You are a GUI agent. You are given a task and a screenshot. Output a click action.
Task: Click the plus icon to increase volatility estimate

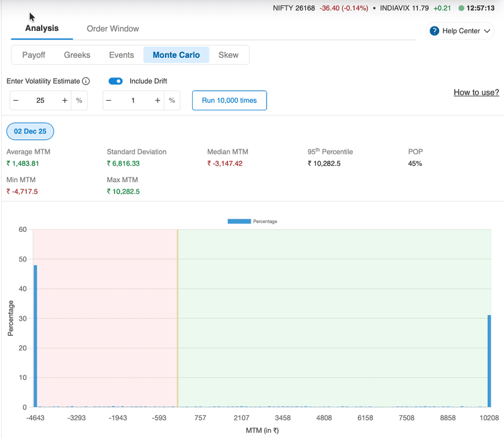tap(64, 100)
